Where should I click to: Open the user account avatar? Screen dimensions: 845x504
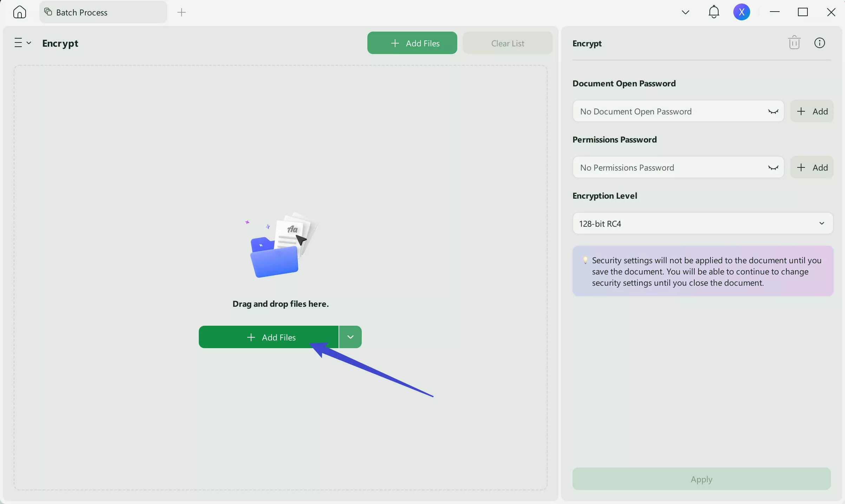pyautogui.click(x=741, y=12)
